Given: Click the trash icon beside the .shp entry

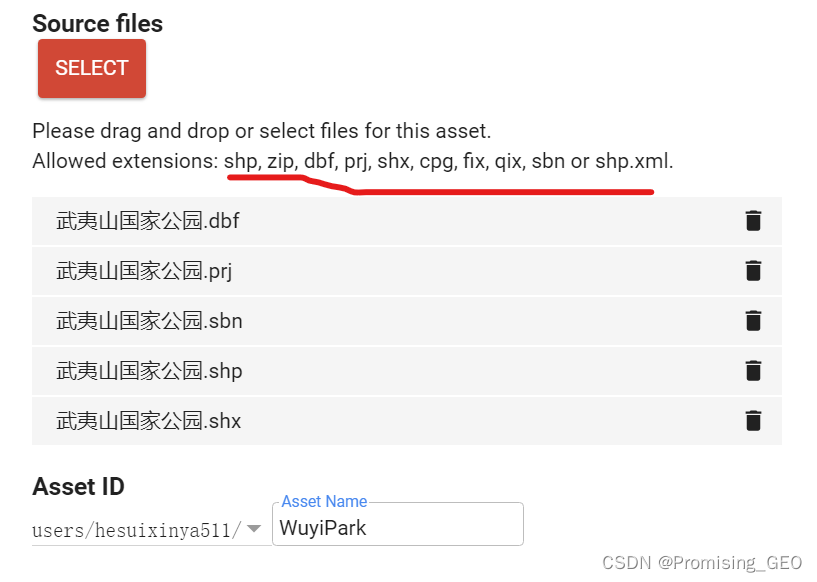Looking at the screenshot, I should click(x=753, y=370).
